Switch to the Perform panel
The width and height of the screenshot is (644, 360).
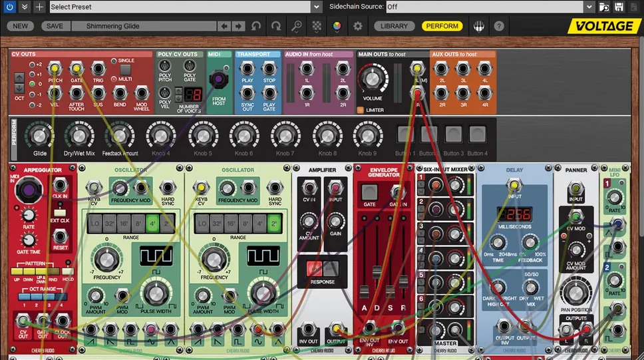[x=442, y=26]
